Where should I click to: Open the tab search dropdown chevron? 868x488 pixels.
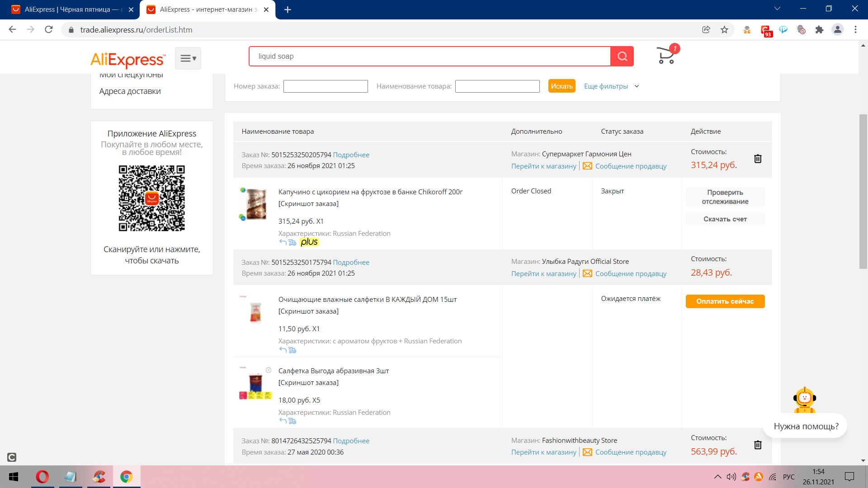(x=778, y=9)
